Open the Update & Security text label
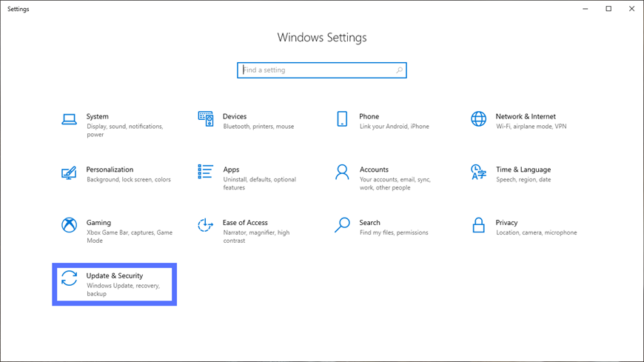This screenshot has width=644, height=362. pos(115,275)
